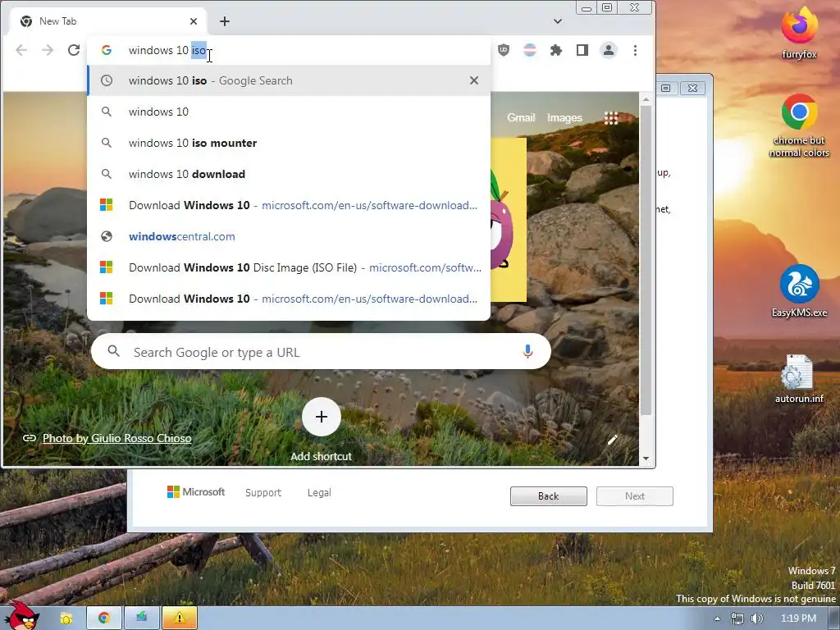
Task: Open the Gmail link
Action: [521, 117]
